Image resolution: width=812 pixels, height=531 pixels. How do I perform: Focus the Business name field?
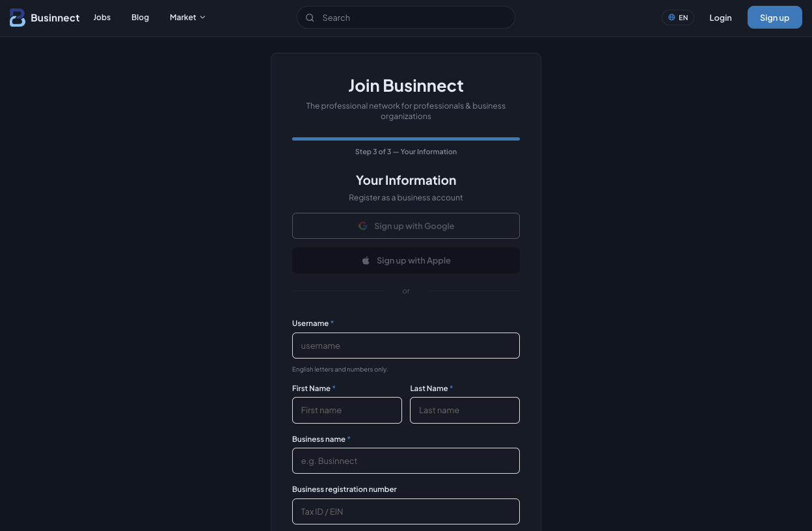(x=405, y=461)
